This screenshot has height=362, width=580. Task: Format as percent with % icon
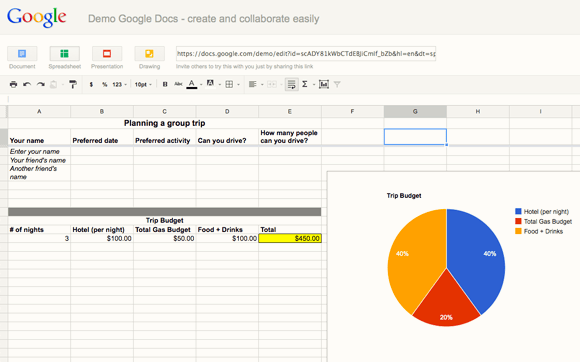(x=105, y=84)
